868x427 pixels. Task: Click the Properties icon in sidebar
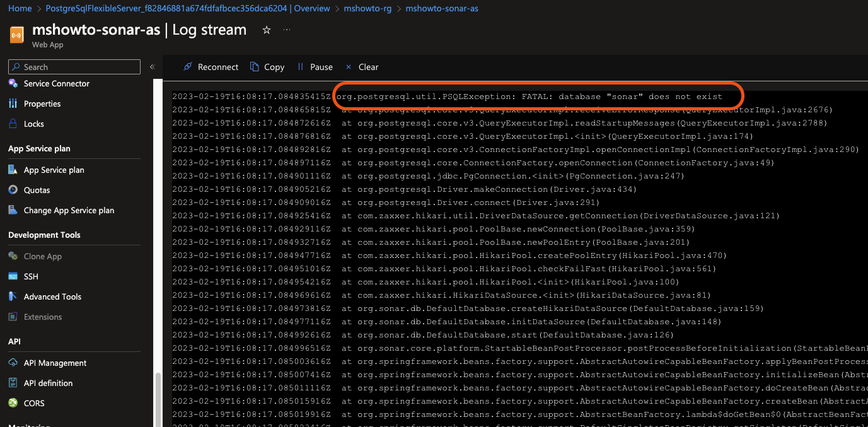(13, 103)
